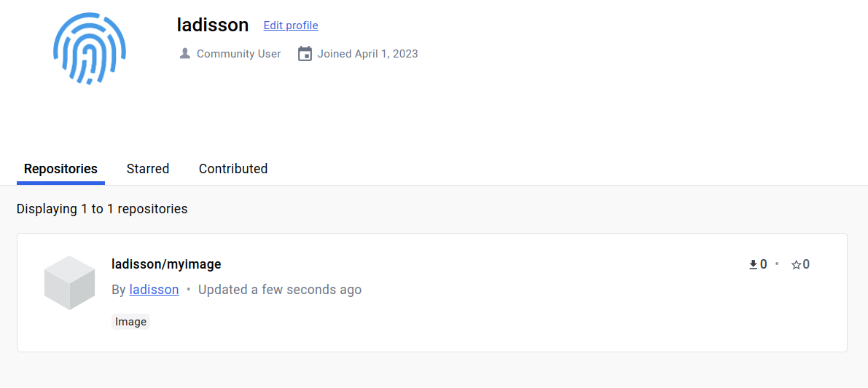Click the download count number
Screen dimensions: 868x388
click(x=764, y=265)
